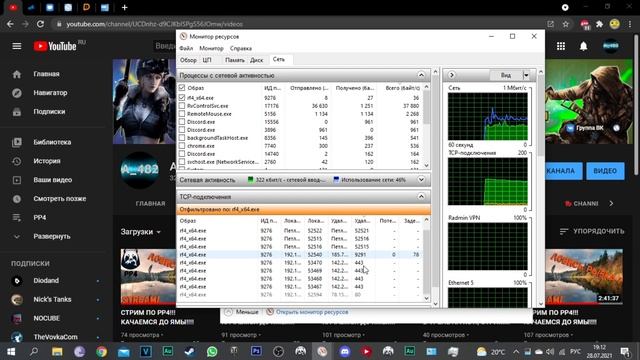
Task: Go to YouTube home via logo
Action: (x=56, y=46)
